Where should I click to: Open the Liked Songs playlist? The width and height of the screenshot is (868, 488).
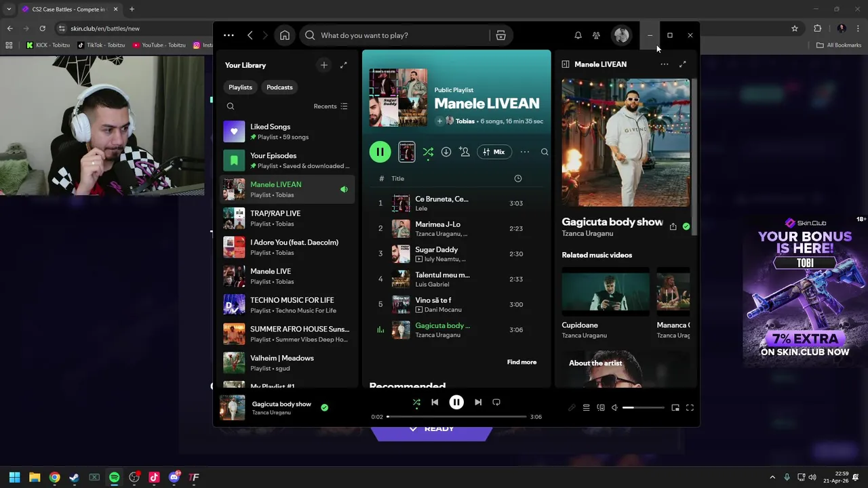coord(288,131)
